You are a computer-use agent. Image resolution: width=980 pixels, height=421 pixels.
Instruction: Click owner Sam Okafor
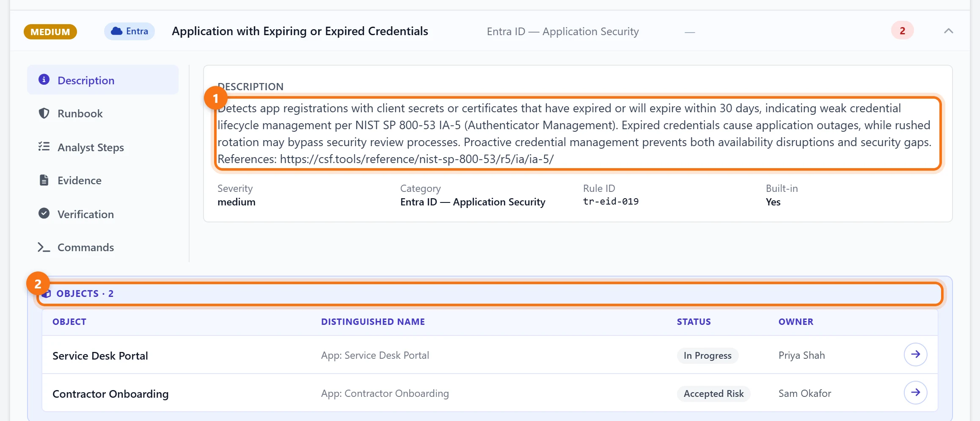805,393
